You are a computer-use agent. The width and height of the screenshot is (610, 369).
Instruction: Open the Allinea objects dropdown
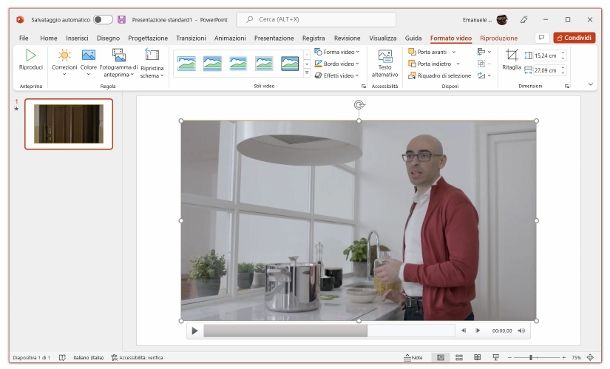click(x=484, y=52)
